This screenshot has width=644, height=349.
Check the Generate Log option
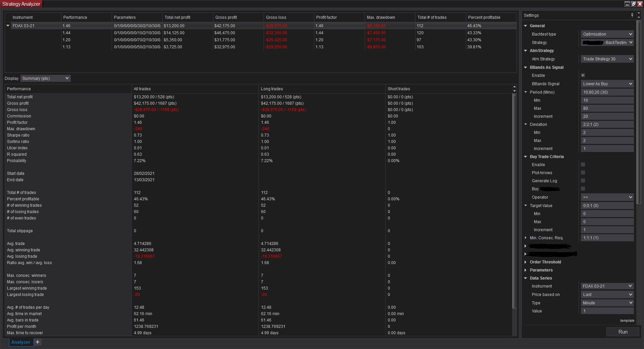(x=583, y=181)
